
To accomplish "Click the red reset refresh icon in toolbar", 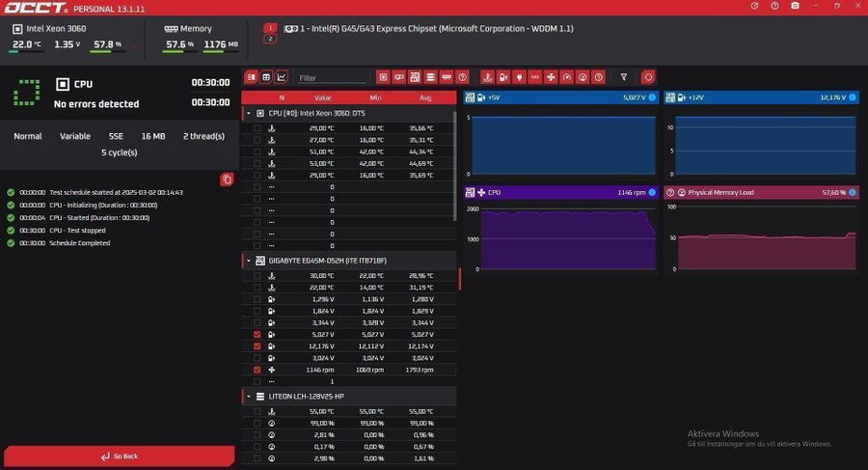I will 648,77.
